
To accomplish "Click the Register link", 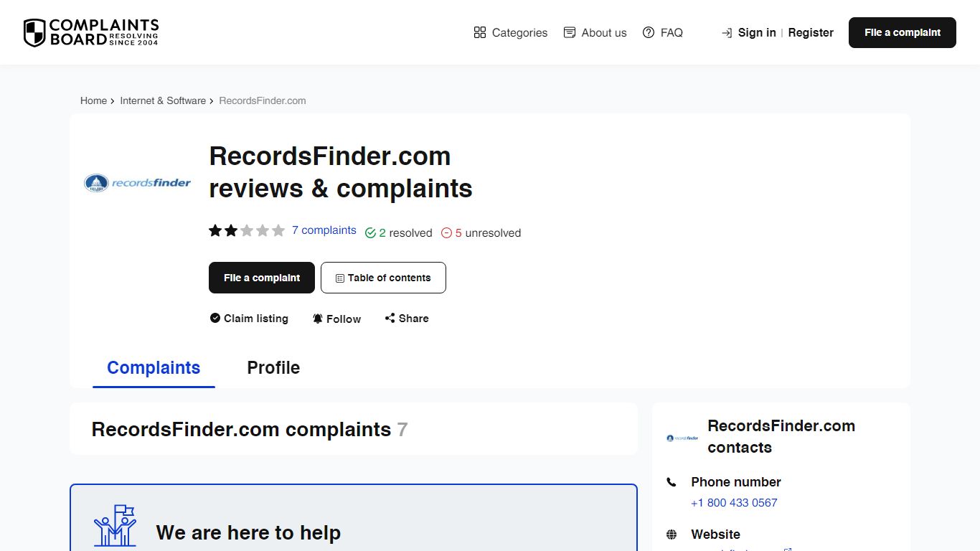I will pyautogui.click(x=811, y=33).
